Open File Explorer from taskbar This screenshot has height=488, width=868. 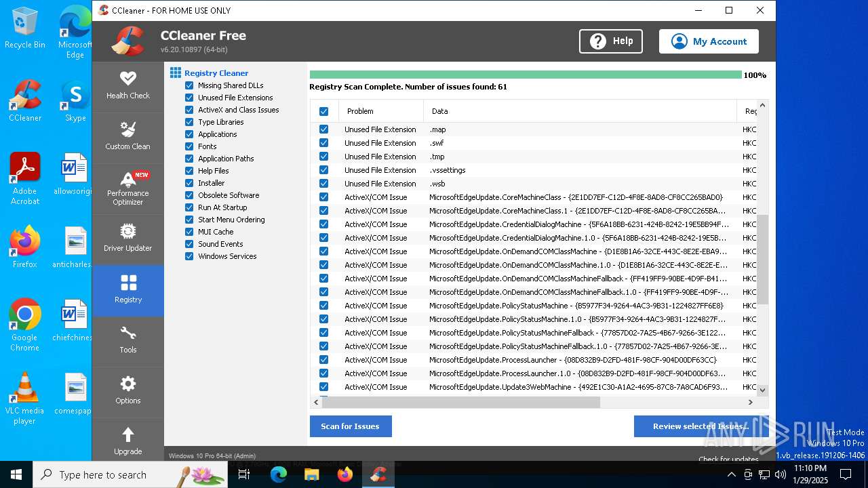click(311, 474)
